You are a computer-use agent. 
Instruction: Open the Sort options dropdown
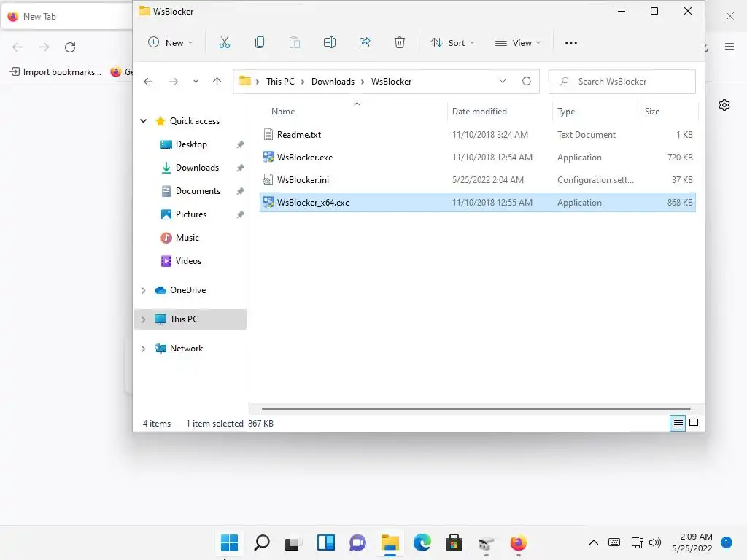click(452, 43)
